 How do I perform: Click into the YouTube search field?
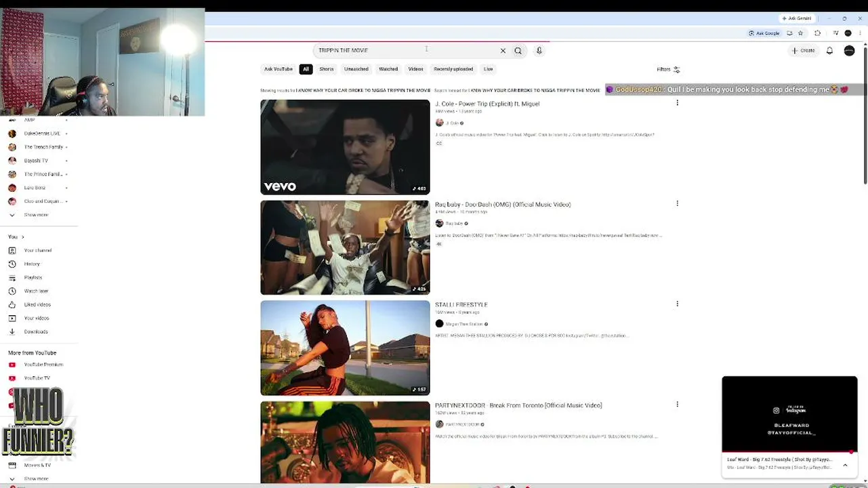coord(407,51)
